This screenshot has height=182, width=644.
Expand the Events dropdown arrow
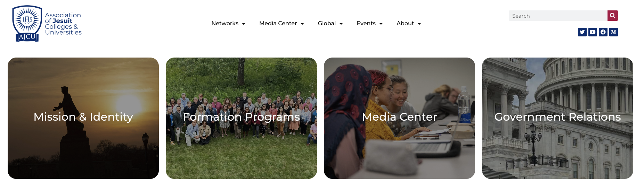(381, 24)
